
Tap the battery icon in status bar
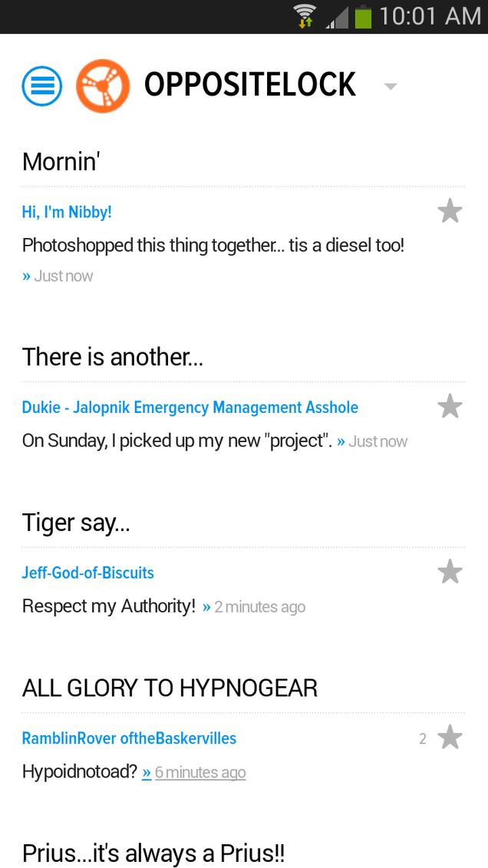point(363,17)
